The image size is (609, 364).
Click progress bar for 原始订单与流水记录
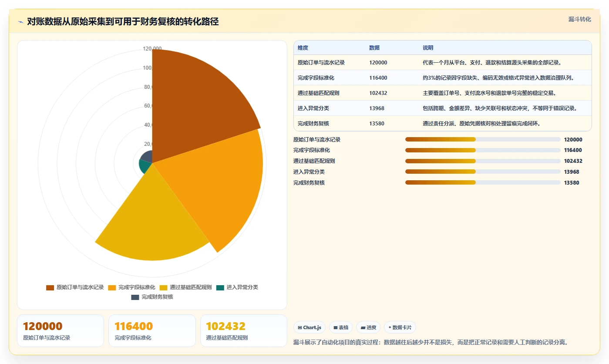483,139
